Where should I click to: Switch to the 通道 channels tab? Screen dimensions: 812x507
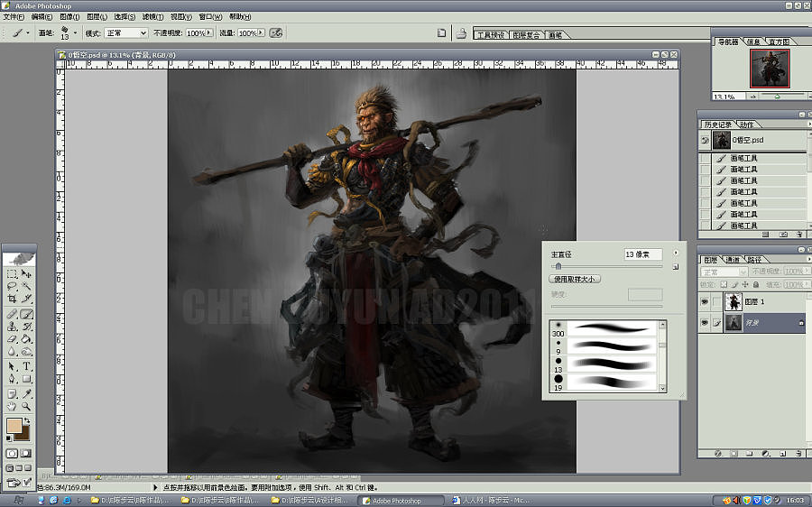click(x=733, y=259)
